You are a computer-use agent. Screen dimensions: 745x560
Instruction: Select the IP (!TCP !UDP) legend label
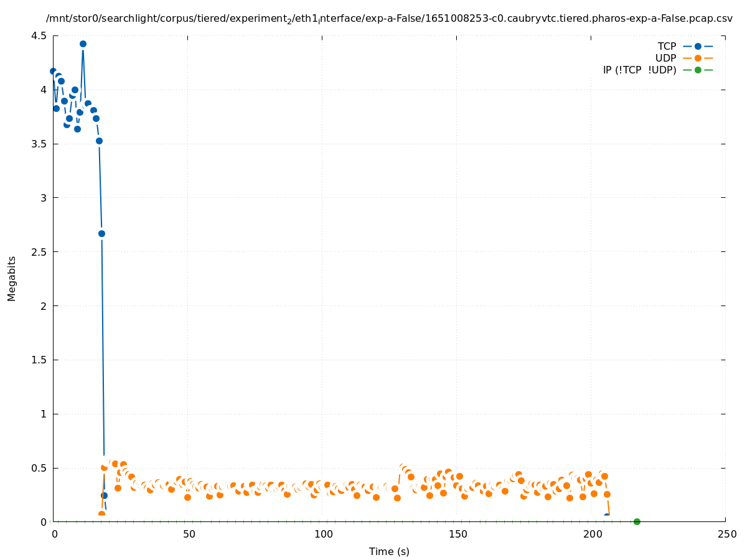pyautogui.click(x=639, y=70)
